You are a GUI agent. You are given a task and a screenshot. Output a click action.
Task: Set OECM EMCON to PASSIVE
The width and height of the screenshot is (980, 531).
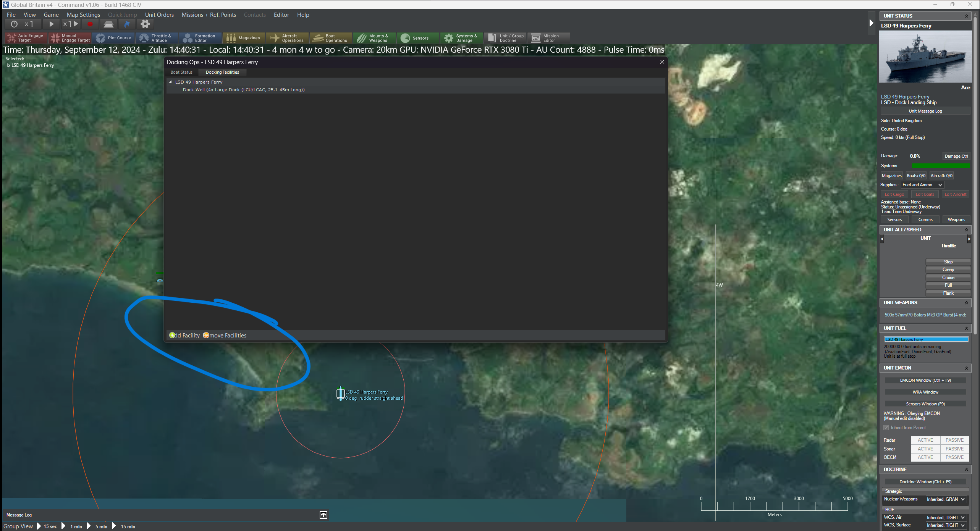click(955, 457)
